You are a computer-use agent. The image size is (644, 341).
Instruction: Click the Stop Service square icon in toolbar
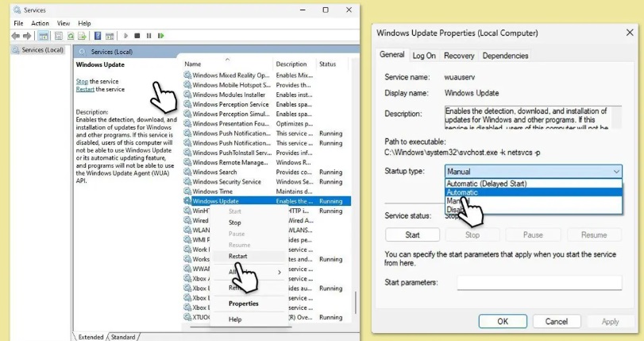tap(137, 36)
